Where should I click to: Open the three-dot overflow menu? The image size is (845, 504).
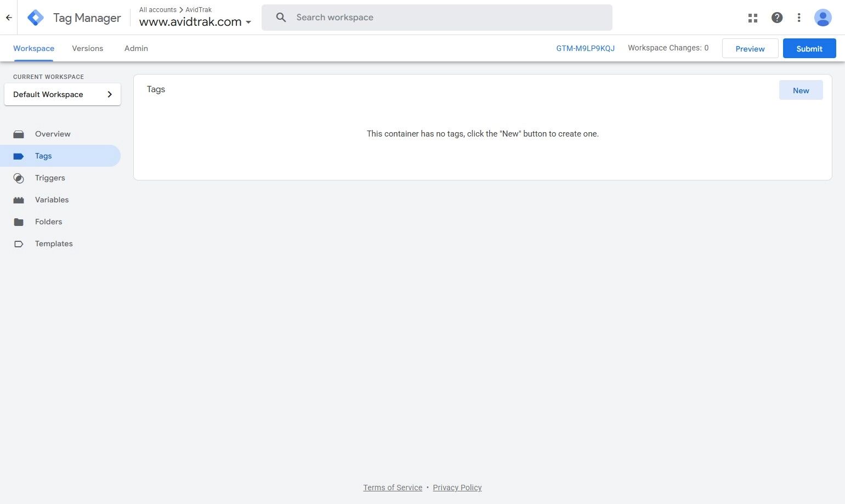[799, 18]
